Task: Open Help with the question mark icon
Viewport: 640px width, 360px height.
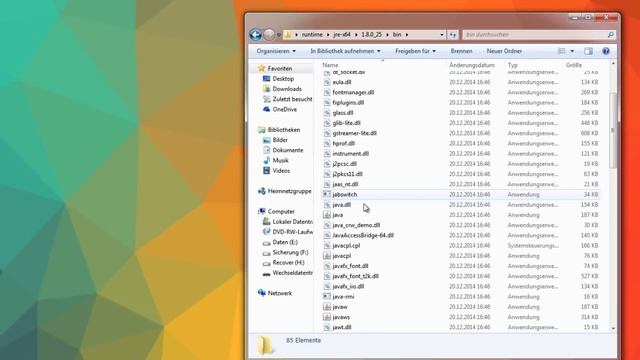Action: point(606,51)
